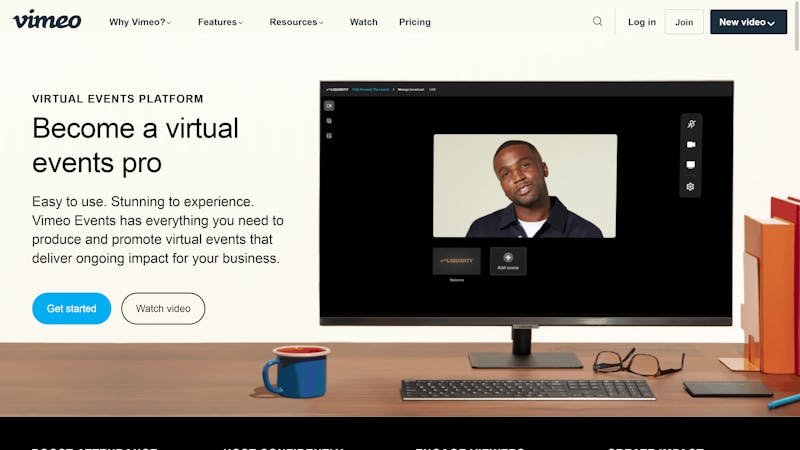The width and height of the screenshot is (800, 450).
Task: Open the New video dropdown
Action: click(x=748, y=22)
